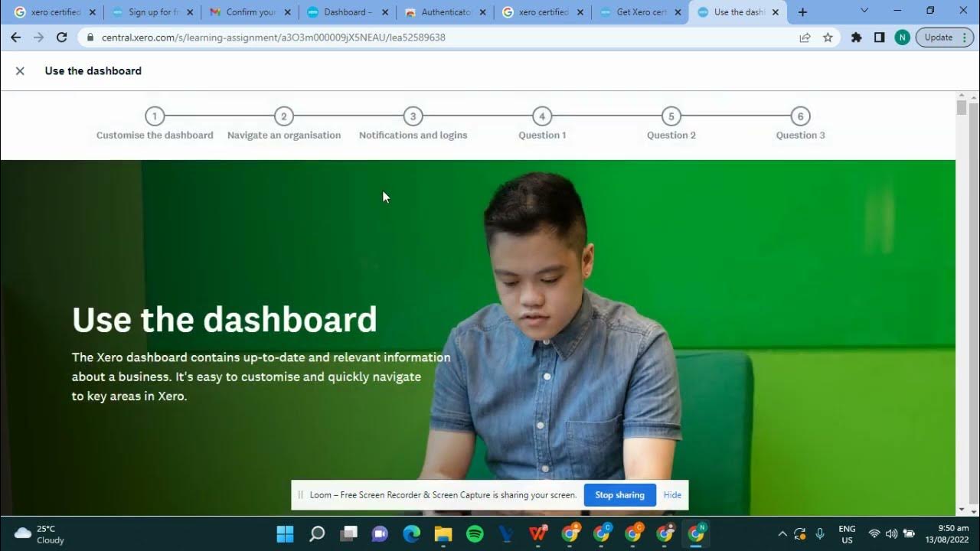
Task: Close the Sign up for free tab
Action: (x=190, y=12)
